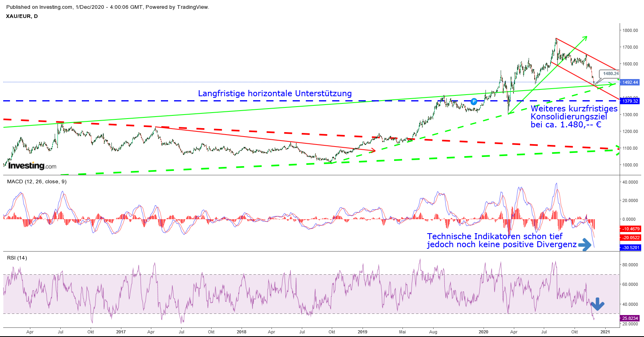Select the 'Langfristige horizontale Unterstützung' annotation

(275, 93)
